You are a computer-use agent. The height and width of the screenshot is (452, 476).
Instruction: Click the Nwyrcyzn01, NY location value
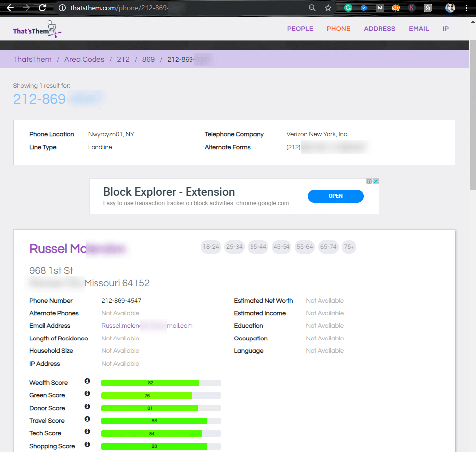coord(111,134)
